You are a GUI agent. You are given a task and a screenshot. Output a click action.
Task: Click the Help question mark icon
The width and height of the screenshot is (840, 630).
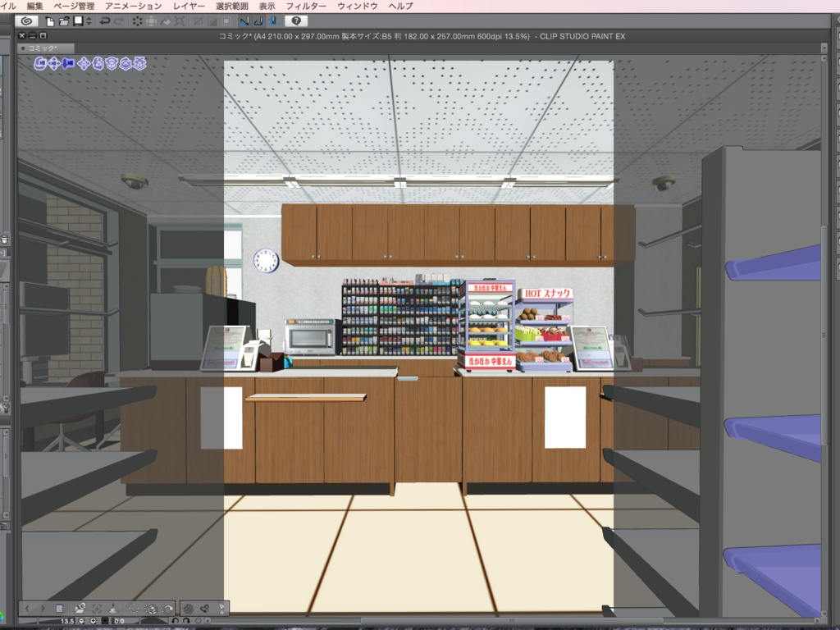[x=296, y=21]
